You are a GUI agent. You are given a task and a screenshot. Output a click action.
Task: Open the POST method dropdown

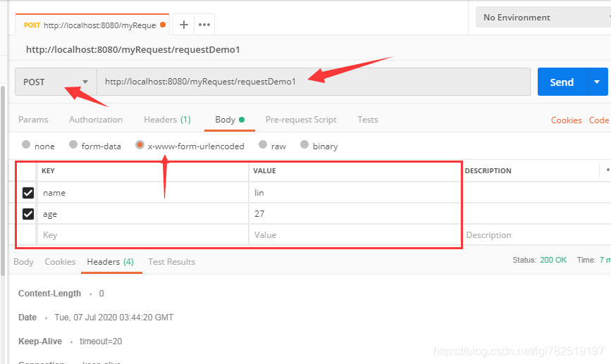[x=56, y=82]
